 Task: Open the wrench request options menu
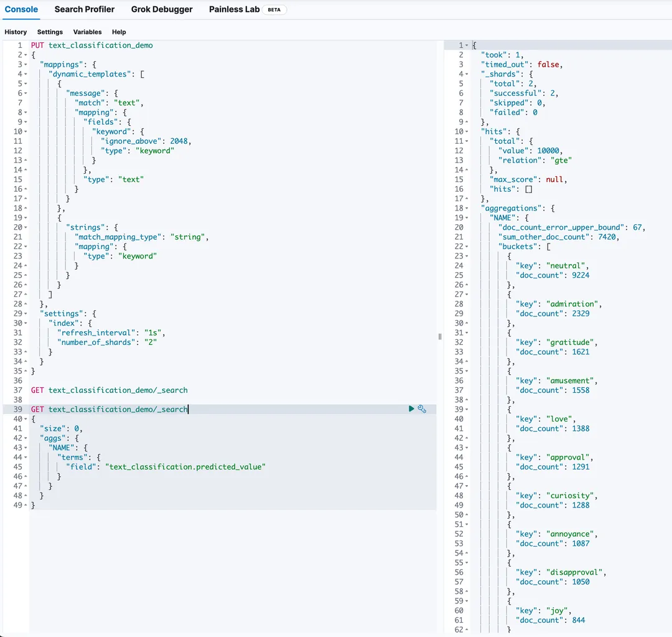click(x=422, y=409)
